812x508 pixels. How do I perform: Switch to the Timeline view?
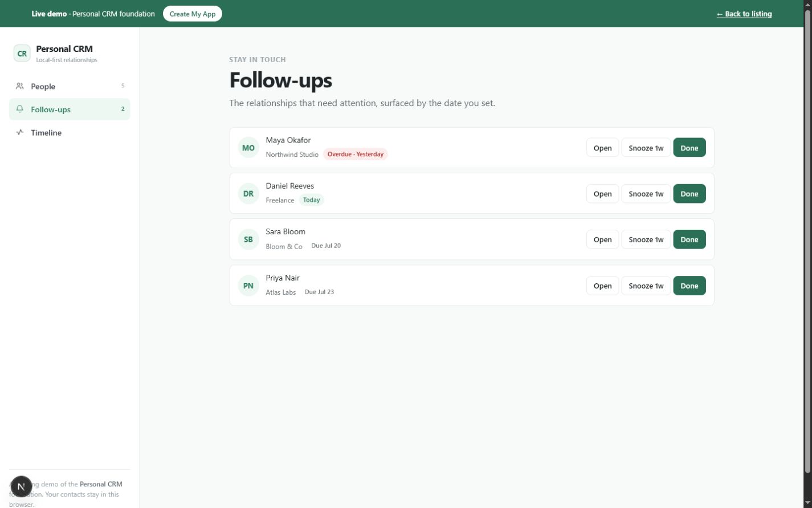point(70,132)
